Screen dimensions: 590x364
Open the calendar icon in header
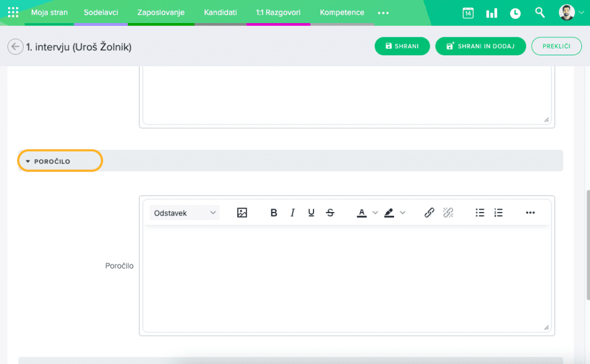click(x=468, y=13)
